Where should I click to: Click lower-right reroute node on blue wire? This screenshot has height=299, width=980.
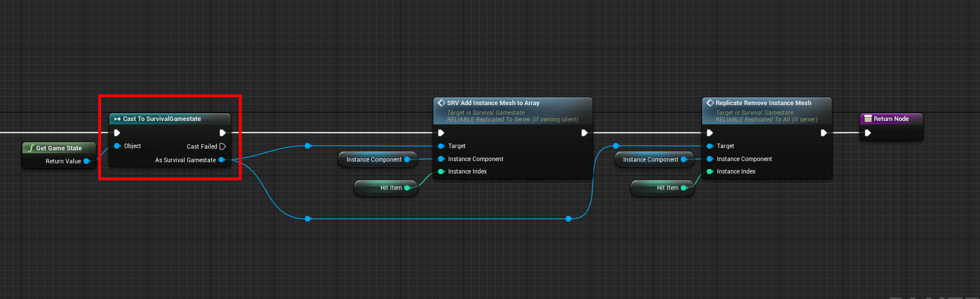[568, 219]
